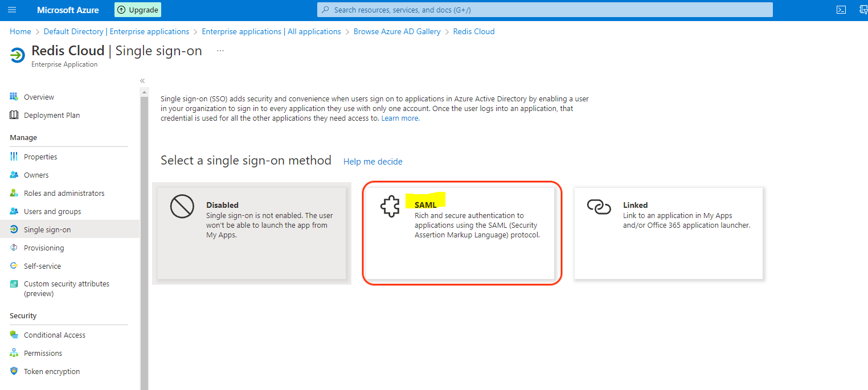Viewport: 868px width, 390px height.
Task: Click the Provisioning icon in sidebar
Action: (14, 248)
